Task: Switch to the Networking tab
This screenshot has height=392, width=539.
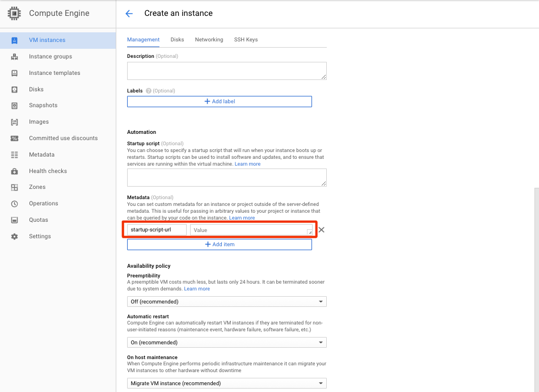Action: (209, 40)
